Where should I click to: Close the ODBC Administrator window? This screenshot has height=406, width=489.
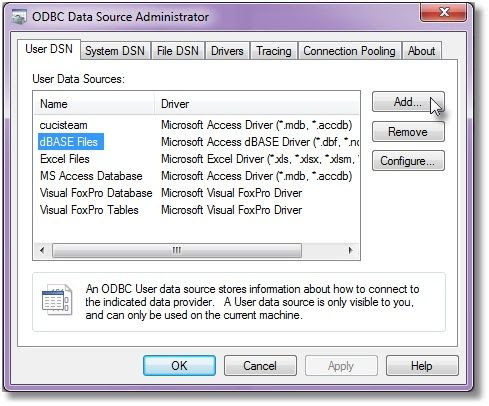444,12
